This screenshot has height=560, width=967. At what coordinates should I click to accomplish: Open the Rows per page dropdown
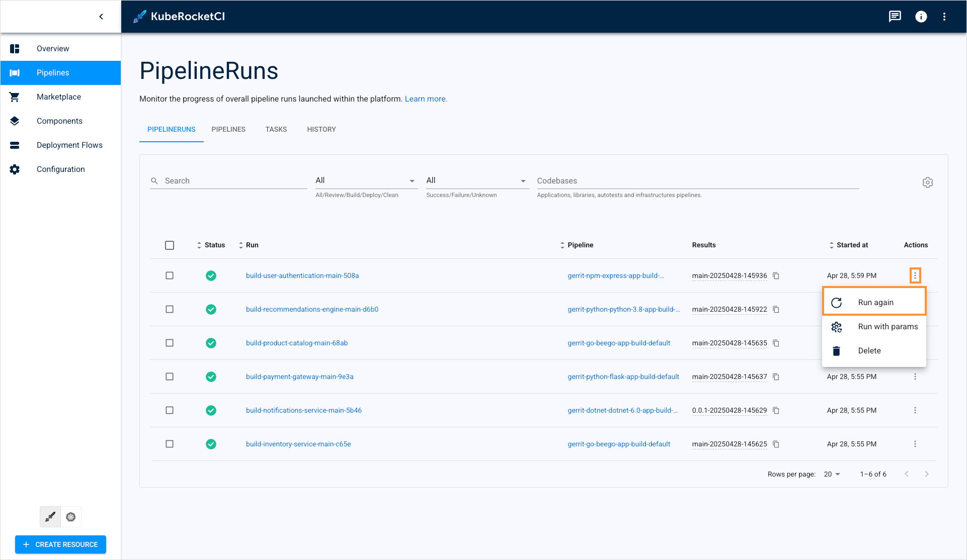(x=831, y=474)
